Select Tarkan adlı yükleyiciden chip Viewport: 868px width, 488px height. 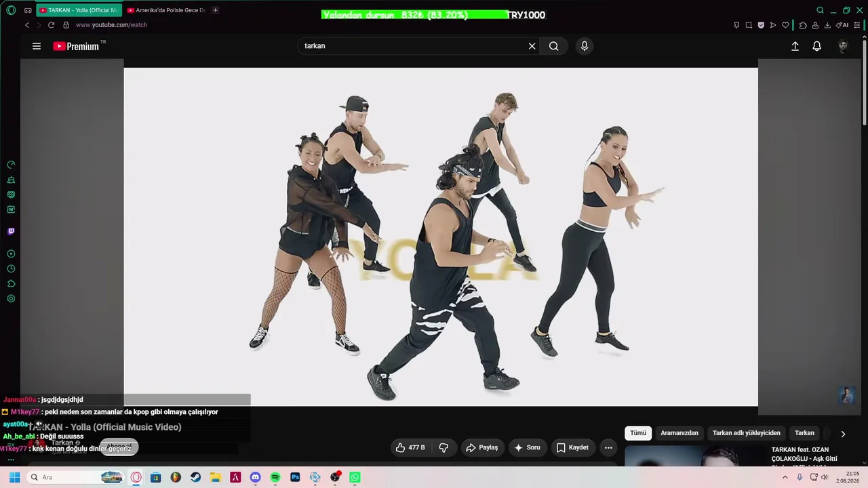coord(747,433)
